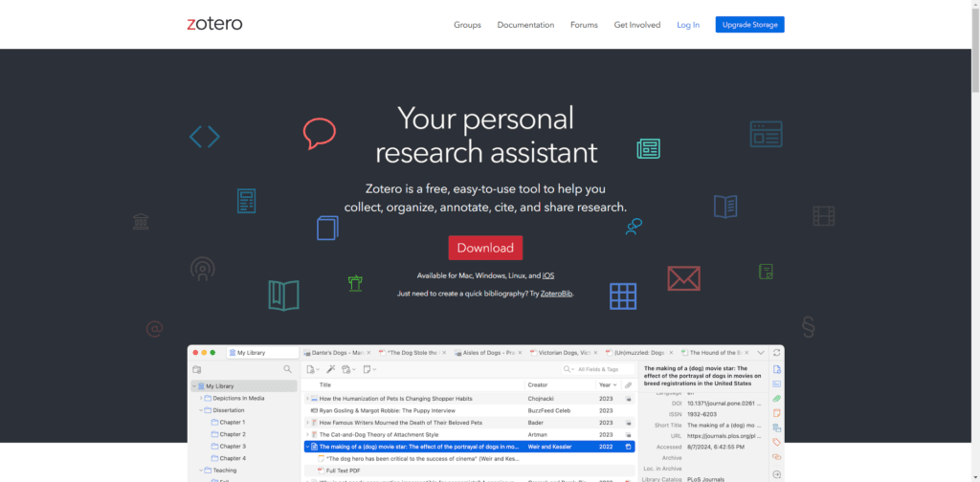
Task: Click the attachment icon in the Chojnacki row
Action: pyautogui.click(x=629, y=399)
